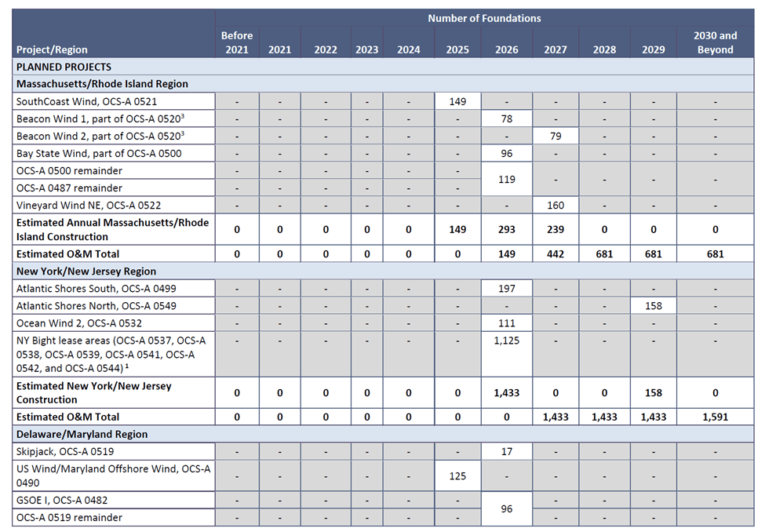Click the 1,591 O&M total cell

pyautogui.click(x=715, y=417)
